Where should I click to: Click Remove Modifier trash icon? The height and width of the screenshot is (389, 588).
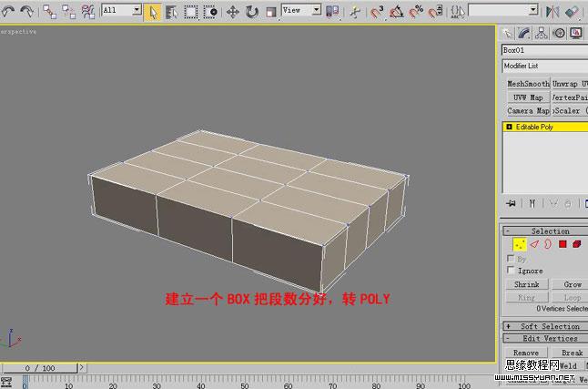[x=568, y=204]
